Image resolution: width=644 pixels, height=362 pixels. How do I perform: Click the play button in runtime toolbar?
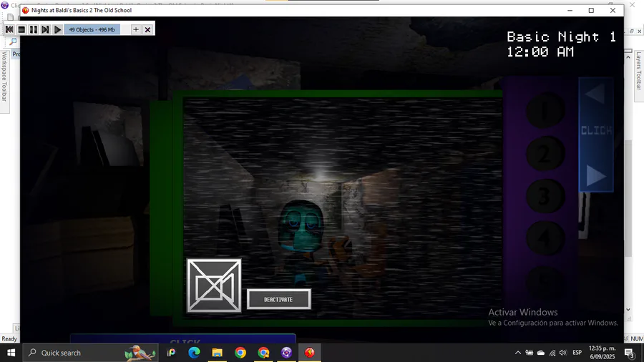[57, 29]
